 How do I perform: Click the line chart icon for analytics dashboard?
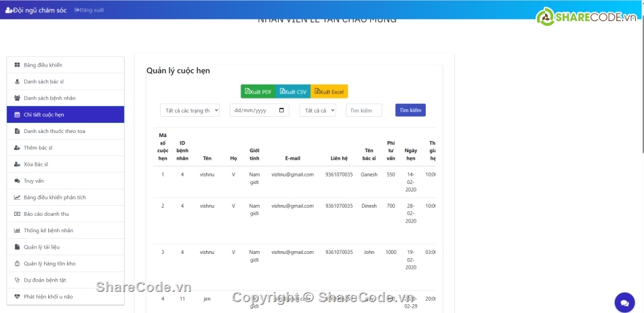pyautogui.click(x=17, y=198)
